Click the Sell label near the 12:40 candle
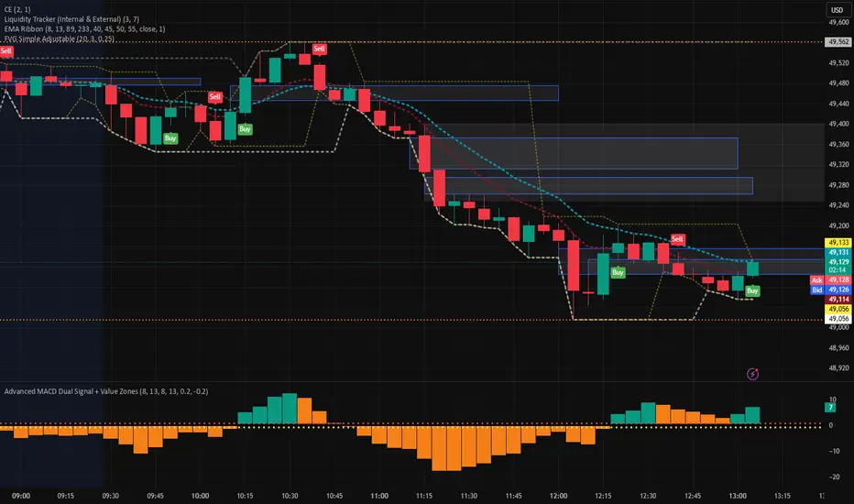This screenshot has height=504, width=854. point(677,238)
